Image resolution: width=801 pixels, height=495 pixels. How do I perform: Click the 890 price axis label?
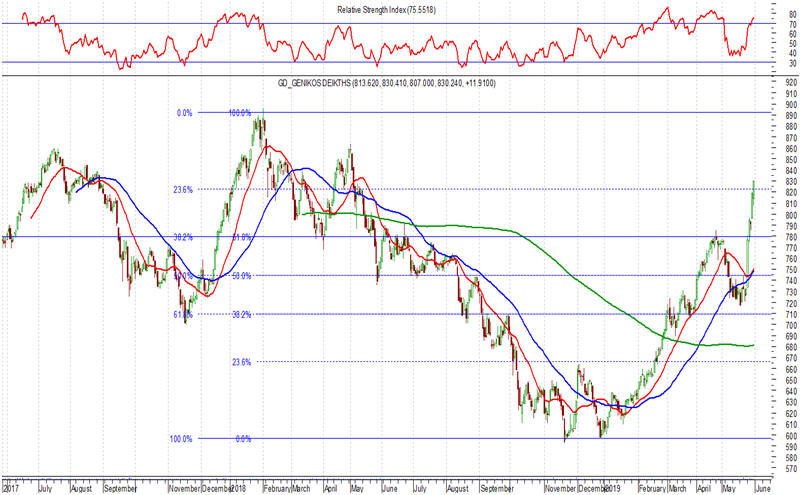coord(792,115)
